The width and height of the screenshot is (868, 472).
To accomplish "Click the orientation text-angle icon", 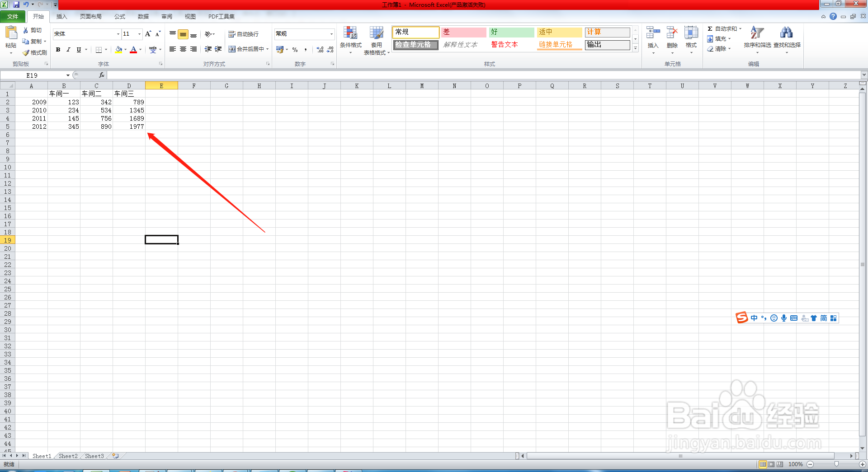I will [x=208, y=34].
